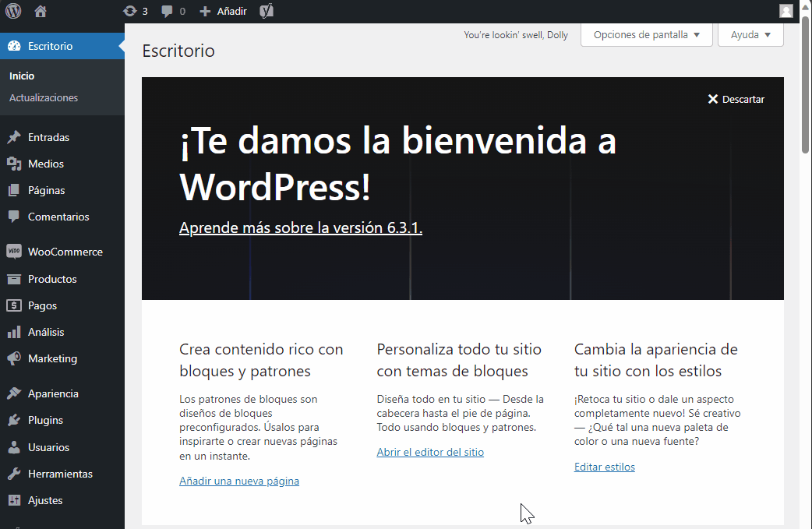Click the Comentarios speech bubble icon
The width and height of the screenshot is (812, 529).
(x=14, y=217)
